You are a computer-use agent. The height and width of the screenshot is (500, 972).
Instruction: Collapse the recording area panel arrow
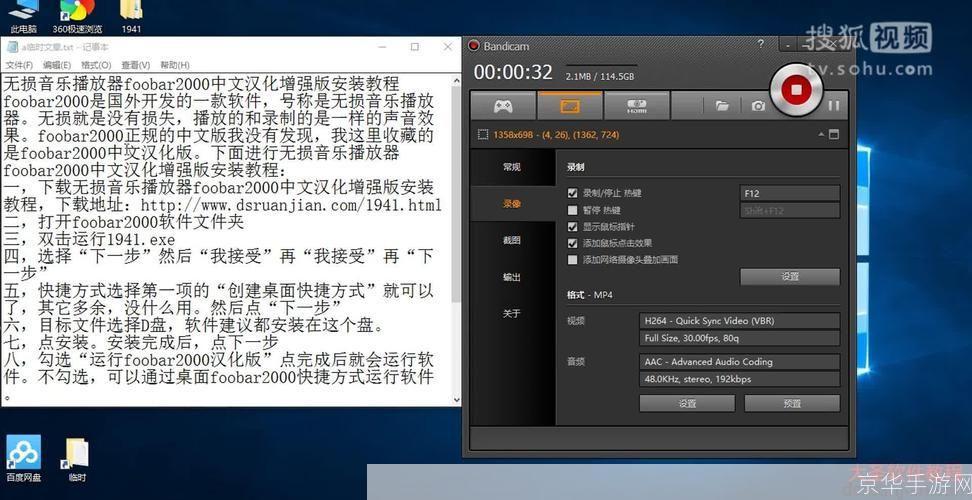pyautogui.click(x=818, y=134)
